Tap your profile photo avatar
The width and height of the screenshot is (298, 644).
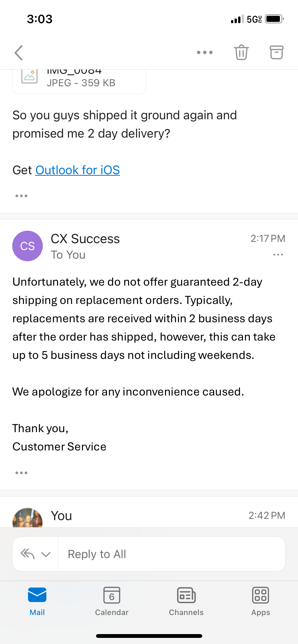pos(28,518)
